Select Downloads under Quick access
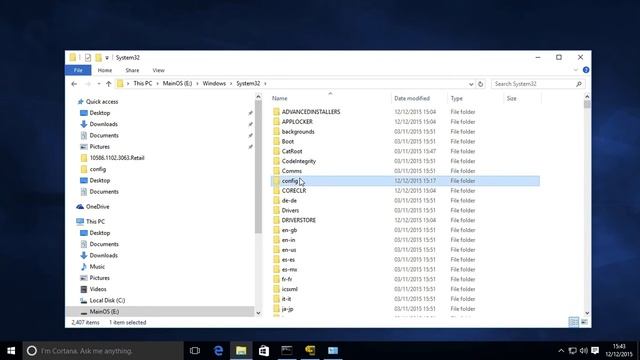The width and height of the screenshot is (640, 360). pyautogui.click(x=104, y=124)
